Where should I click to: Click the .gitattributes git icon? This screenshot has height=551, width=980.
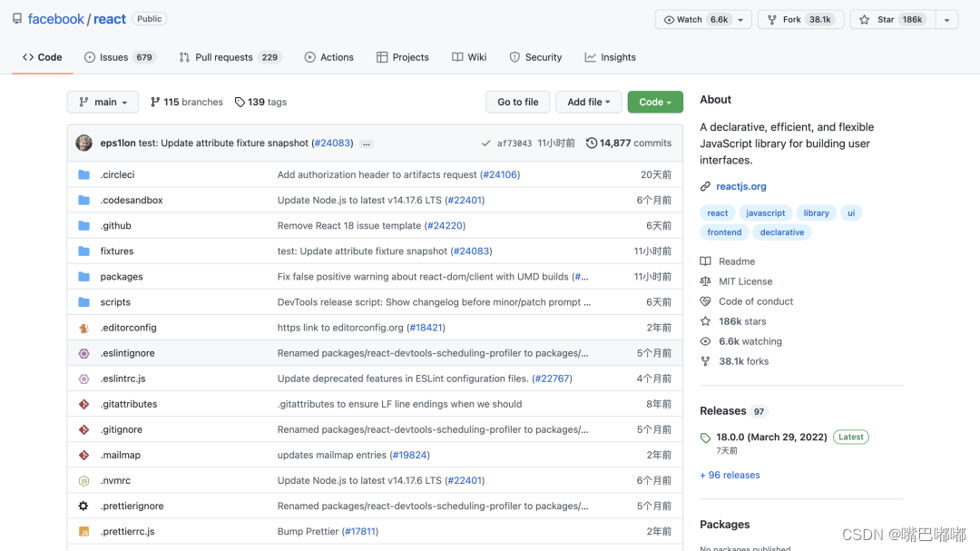coord(83,404)
